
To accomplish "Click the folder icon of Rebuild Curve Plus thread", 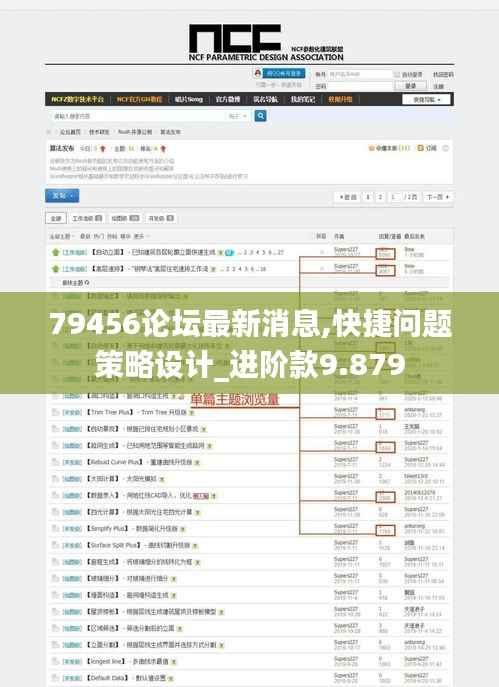I will click(x=55, y=462).
